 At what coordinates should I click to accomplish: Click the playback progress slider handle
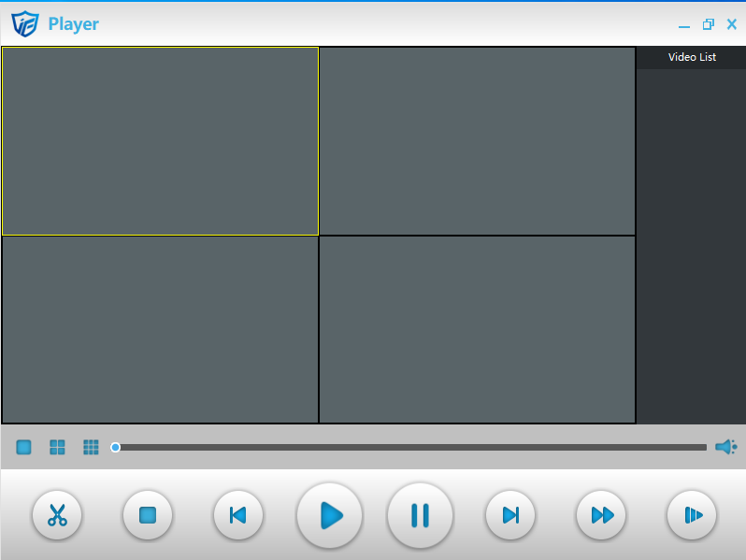(115, 447)
